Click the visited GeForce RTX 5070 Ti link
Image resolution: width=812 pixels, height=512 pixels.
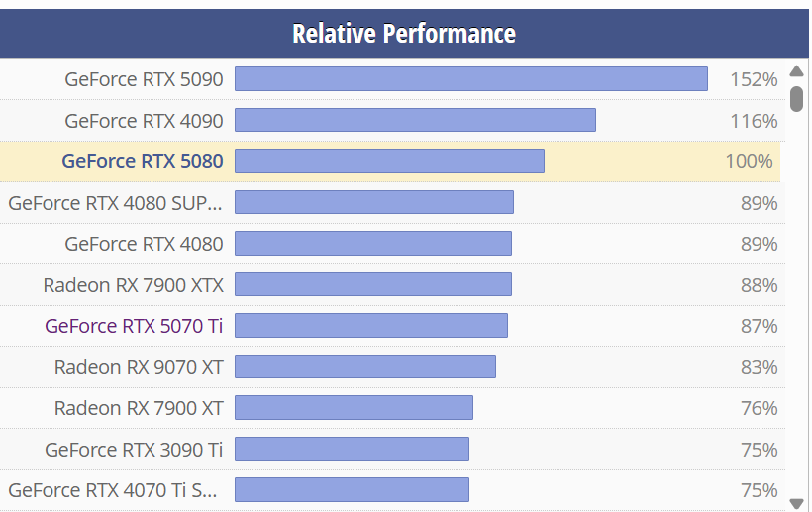tap(134, 326)
